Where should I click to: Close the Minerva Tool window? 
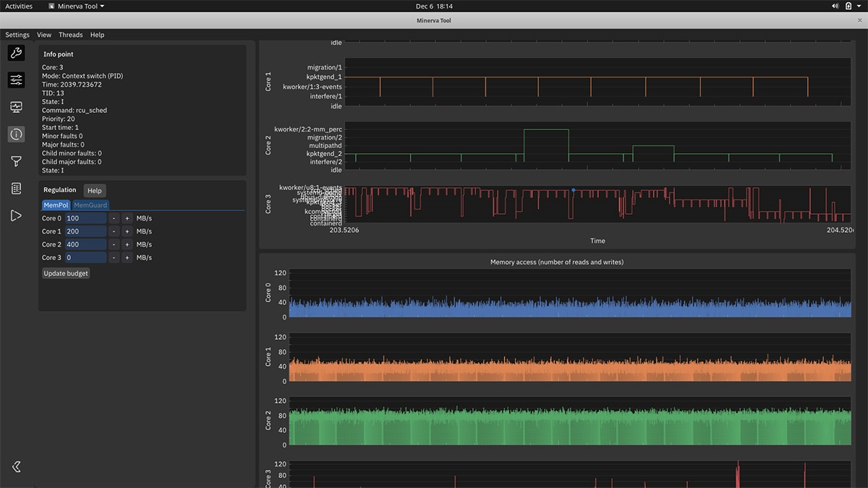[x=859, y=20]
